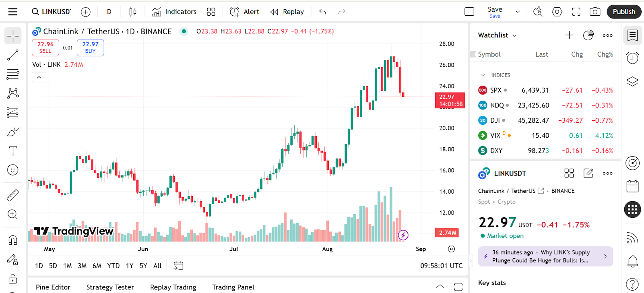Screen dimensions: 644x293
Task: Take a chart snapshot with camera icon
Action: (595, 12)
